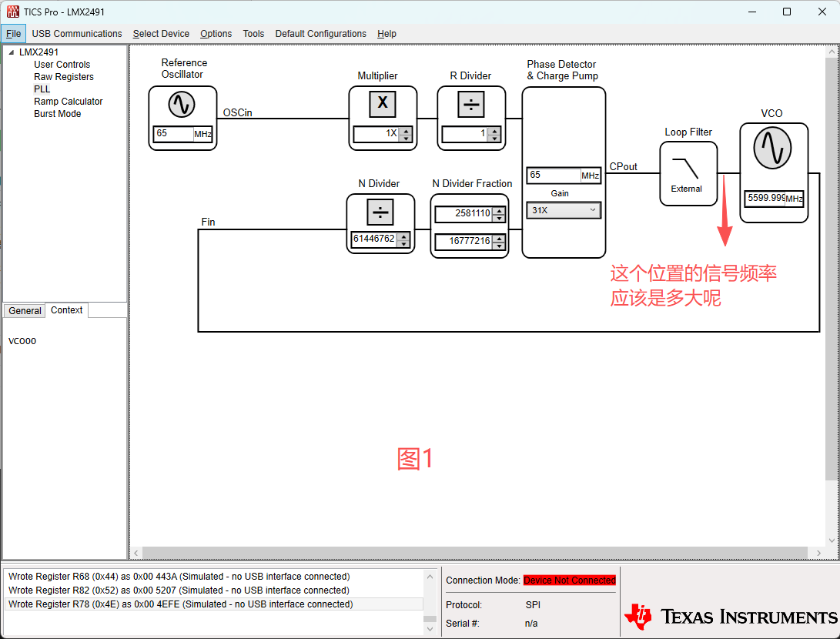This screenshot has width=840, height=639.
Task: Select the Wrote Register R82 log line
Action: tap(214, 590)
